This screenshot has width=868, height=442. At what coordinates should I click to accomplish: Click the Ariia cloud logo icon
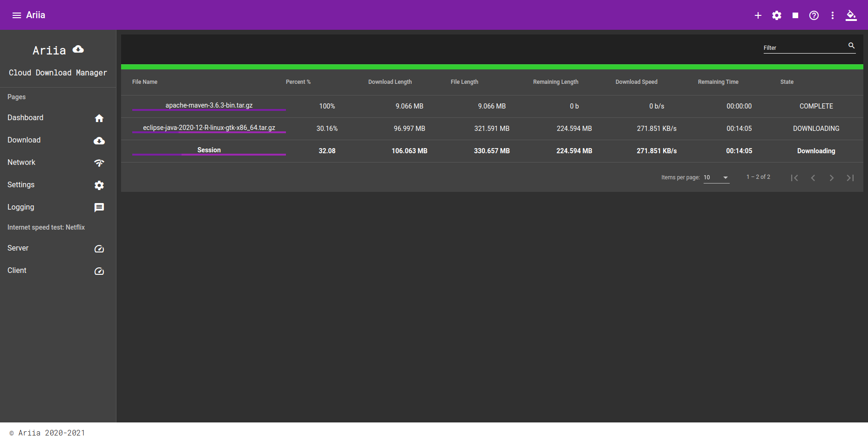point(78,49)
